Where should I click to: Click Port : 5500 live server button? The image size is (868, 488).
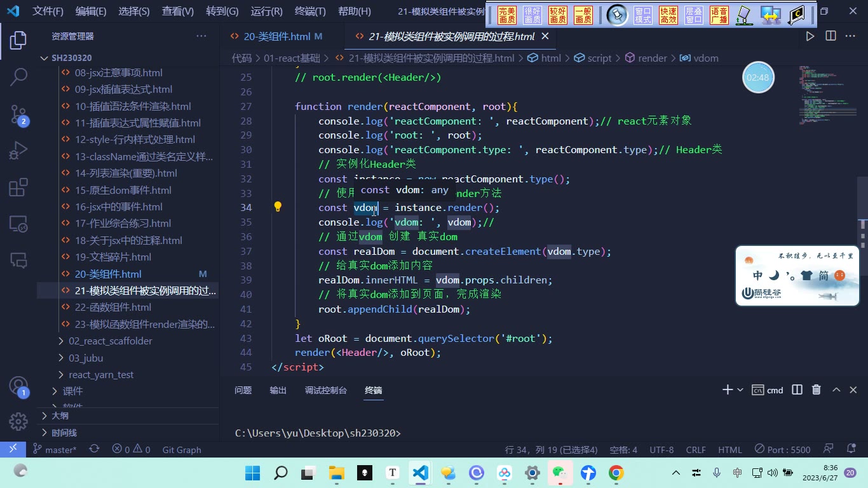tap(782, 449)
